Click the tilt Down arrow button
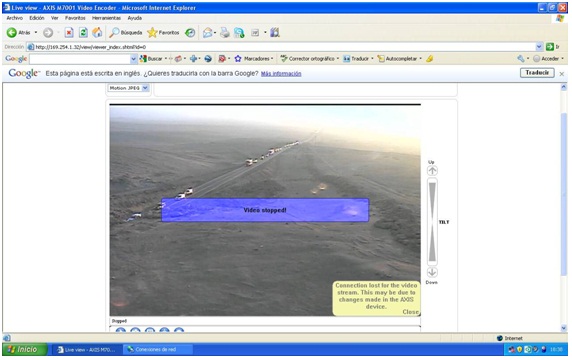 [432, 272]
